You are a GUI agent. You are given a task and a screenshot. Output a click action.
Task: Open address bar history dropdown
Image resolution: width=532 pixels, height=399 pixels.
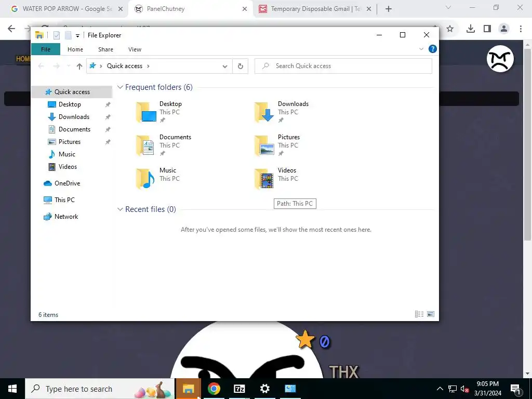[224, 66]
